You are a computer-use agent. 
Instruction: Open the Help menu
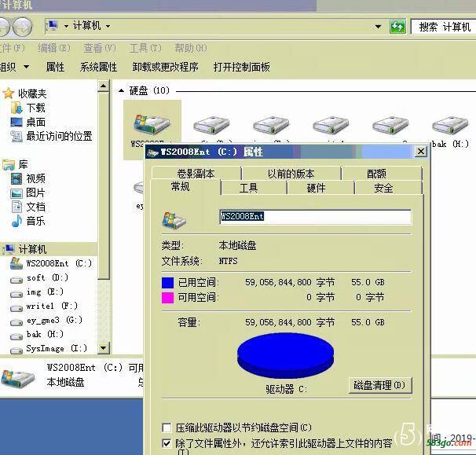191,48
